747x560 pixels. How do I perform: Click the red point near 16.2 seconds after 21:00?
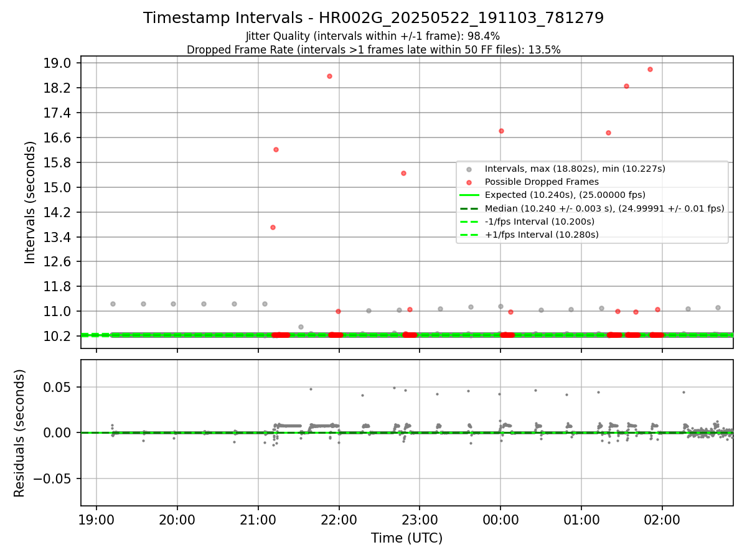tap(276, 149)
